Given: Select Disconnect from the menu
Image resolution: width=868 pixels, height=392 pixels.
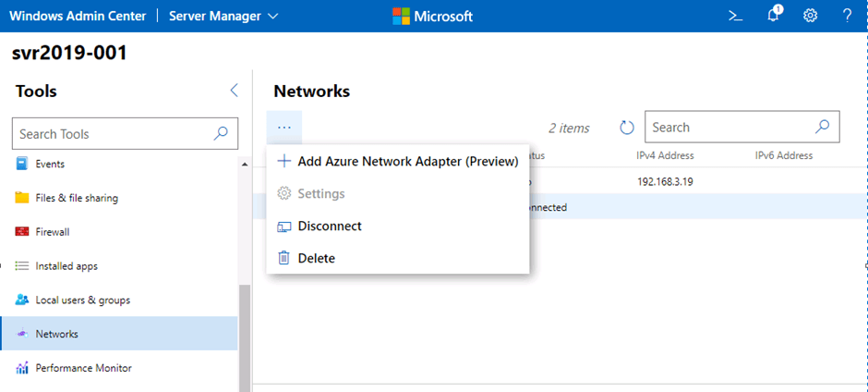Looking at the screenshot, I should coord(329,227).
